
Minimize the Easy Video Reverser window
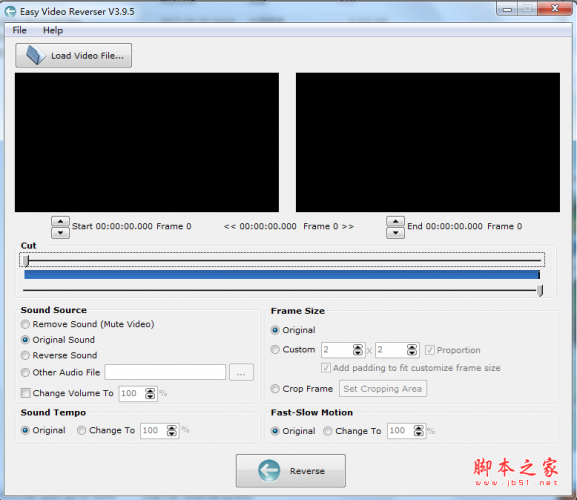(x=507, y=8)
